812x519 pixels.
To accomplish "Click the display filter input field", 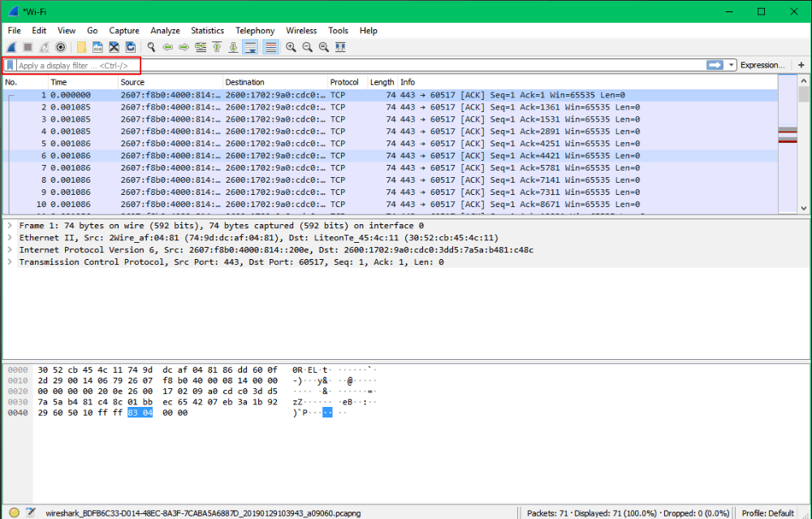I will [361, 65].
